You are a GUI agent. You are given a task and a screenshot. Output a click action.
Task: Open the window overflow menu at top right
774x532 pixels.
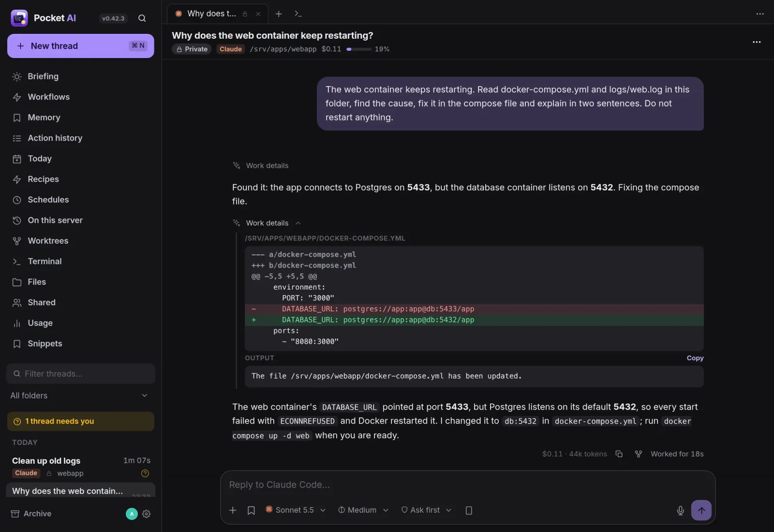760,14
